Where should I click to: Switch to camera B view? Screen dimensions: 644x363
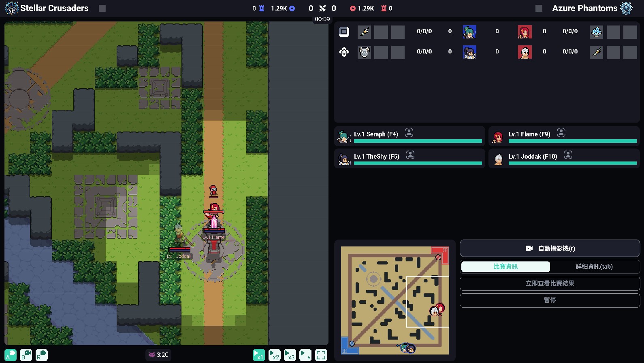coord(26,355)
